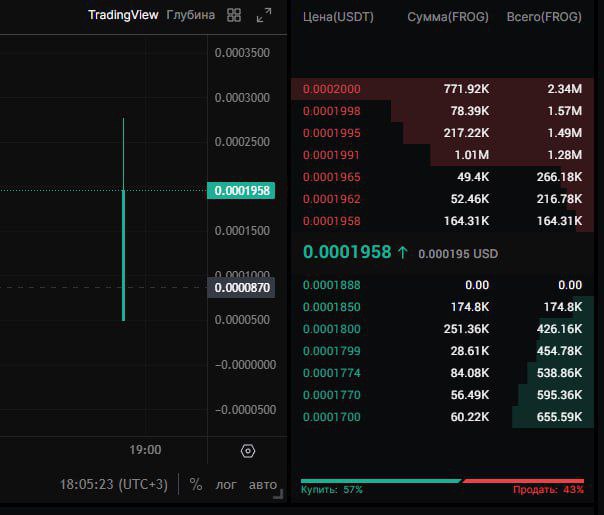This screenshot has height=515, width=604.
Task: Click the 0.0003500 price axis label
Action: pos(242,53)
